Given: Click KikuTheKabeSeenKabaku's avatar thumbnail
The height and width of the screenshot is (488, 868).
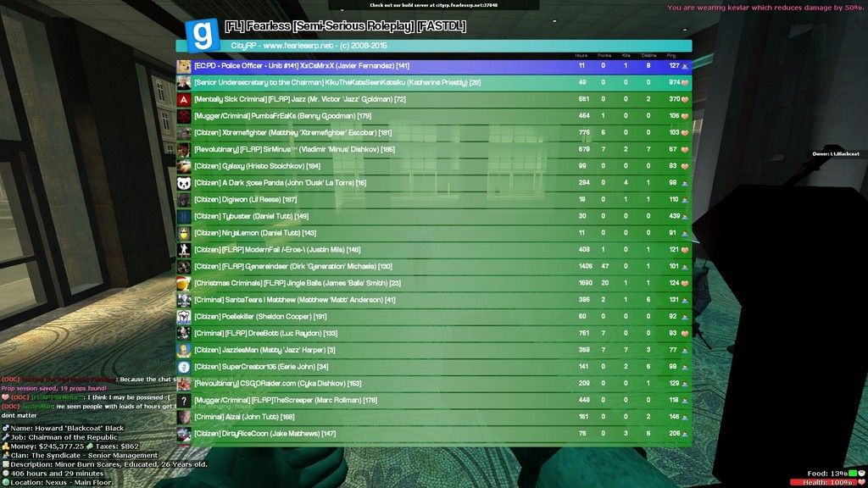Looking at the screenshot, I should pyautogui.click(x=184, y=83).
